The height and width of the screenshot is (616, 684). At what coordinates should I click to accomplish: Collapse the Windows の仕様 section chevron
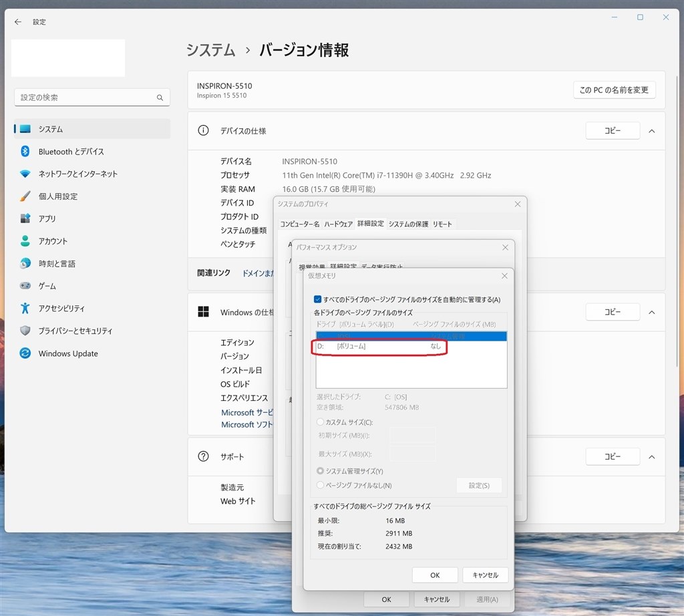pos(652,312)
